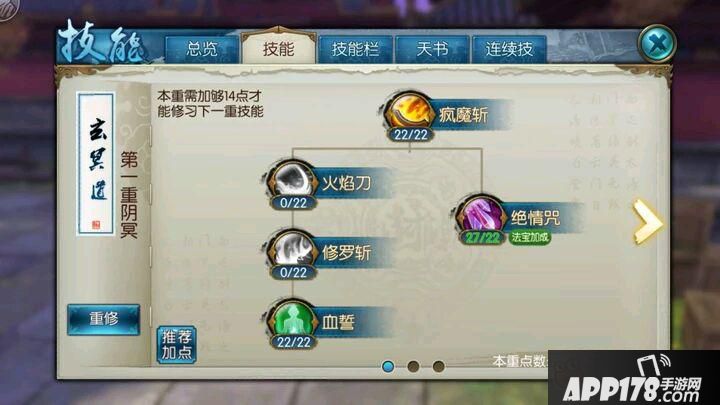The image size is (720, 405).
Task: Switch to the third page dot
Action: tap(439, 366)
